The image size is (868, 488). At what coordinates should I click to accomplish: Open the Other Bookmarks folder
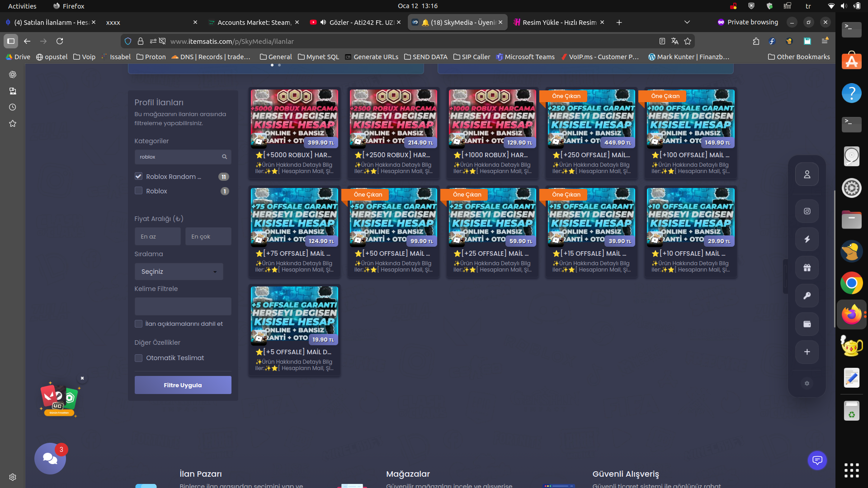coord(799,57)
